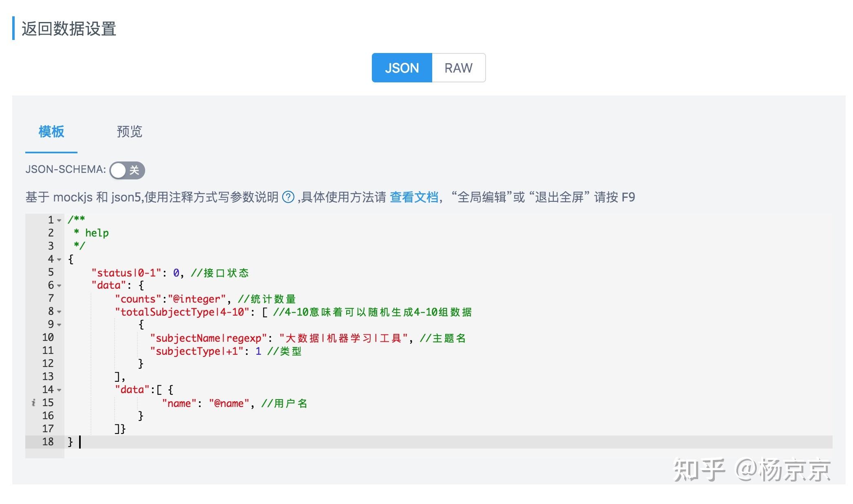Fold the totalSubjectType array at line 8
This screenshot has height=504, width=853.
pyautogui.click(x=60, y=312)
